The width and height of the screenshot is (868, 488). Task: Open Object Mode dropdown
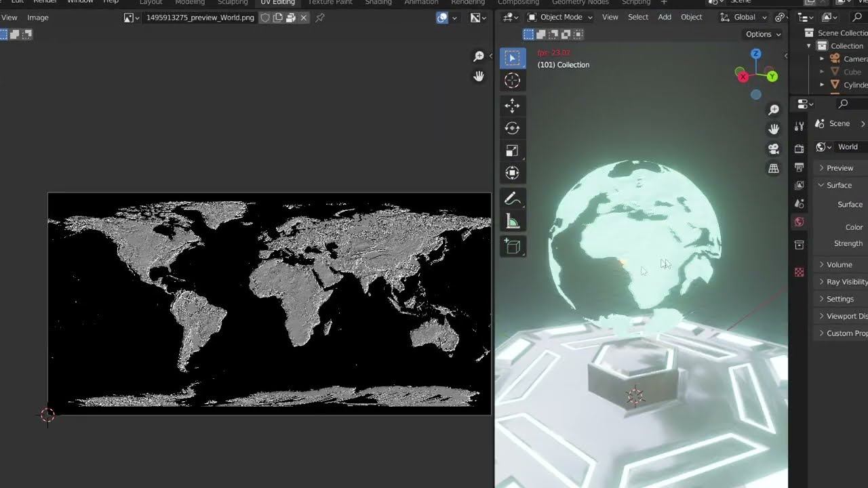[560, 17]
